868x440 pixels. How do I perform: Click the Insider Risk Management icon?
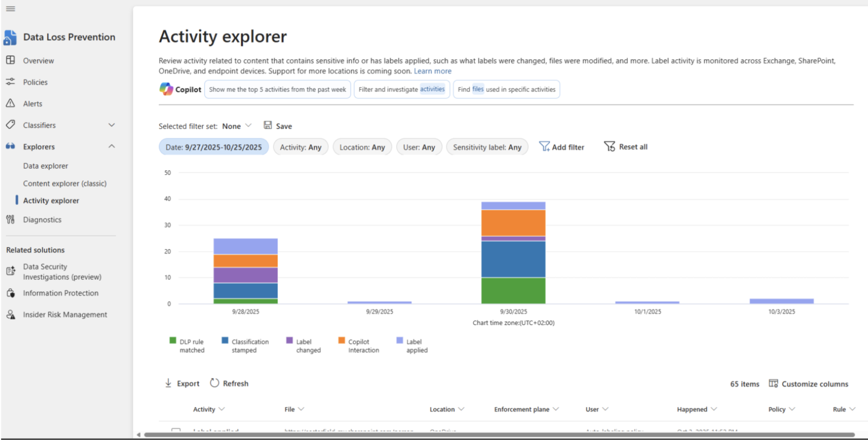[x=10, y=315]
